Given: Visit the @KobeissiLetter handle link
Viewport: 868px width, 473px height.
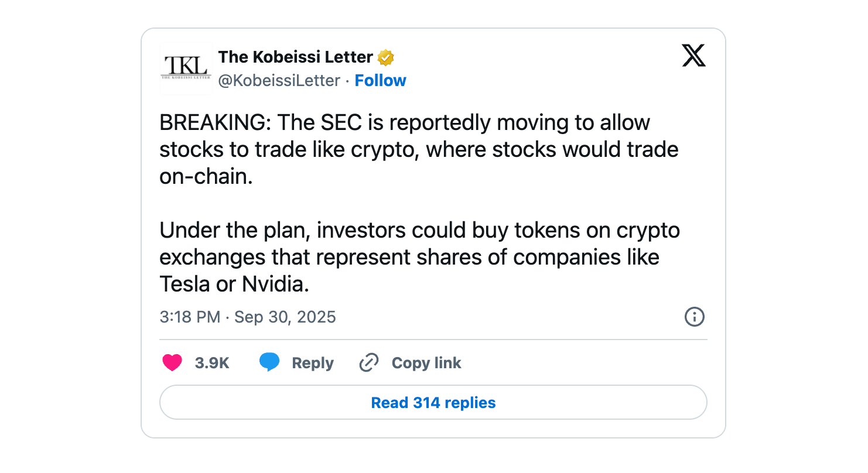Looking at the screenshot, I should coord(279,81).
